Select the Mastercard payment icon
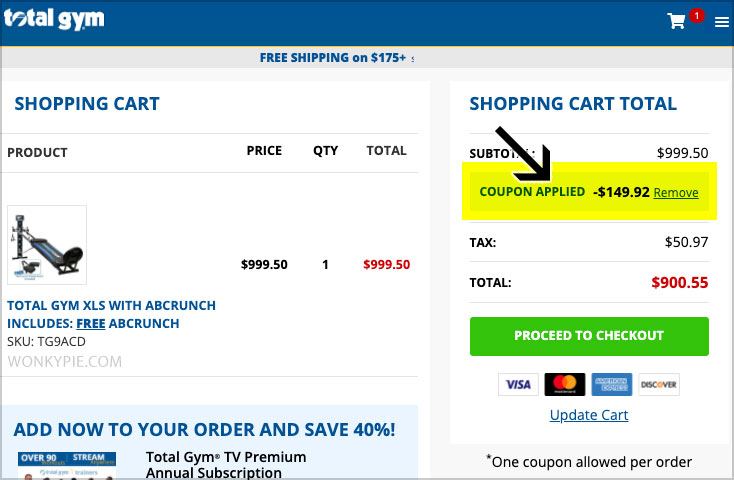This screenshot has width=734, height=480. (565, 384)
